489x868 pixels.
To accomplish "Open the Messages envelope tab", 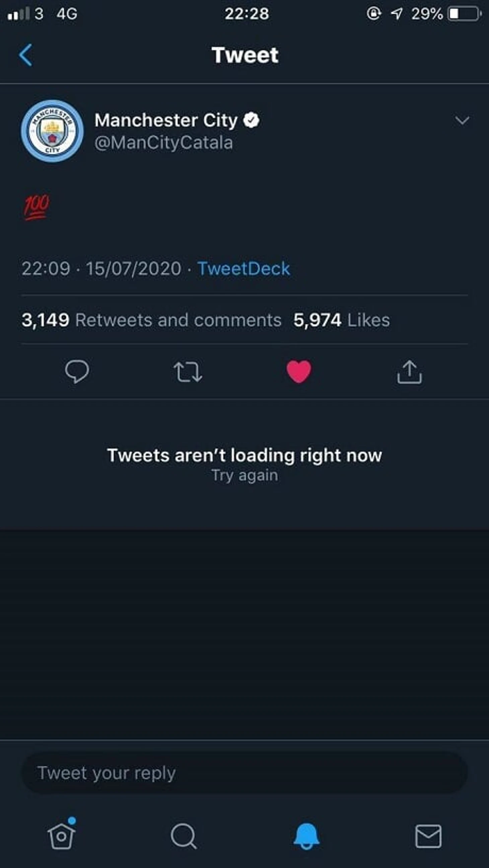I will click(428, 836).
